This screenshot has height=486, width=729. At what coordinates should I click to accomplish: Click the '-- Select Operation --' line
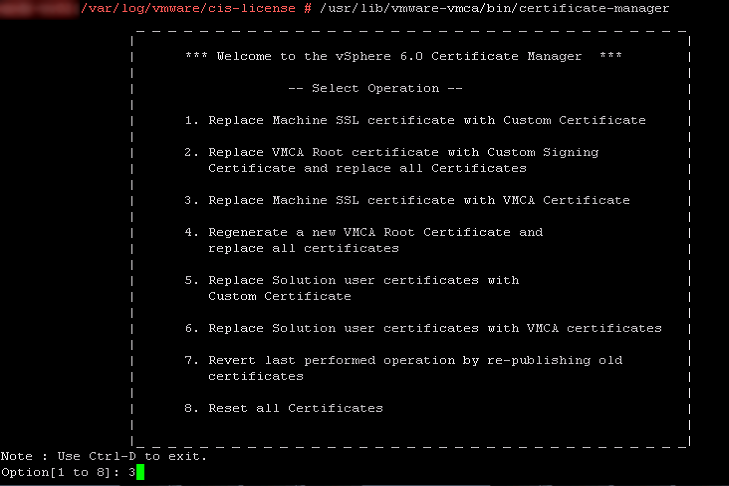(x=375, y=88)
